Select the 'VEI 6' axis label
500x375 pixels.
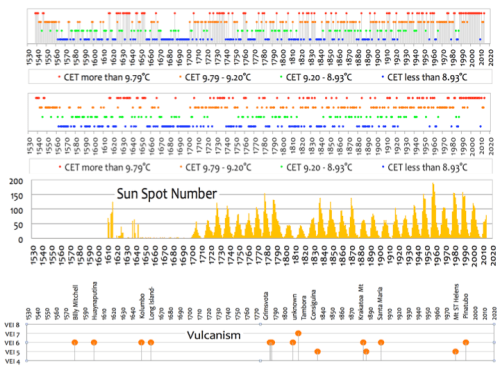tap(12, 343)
